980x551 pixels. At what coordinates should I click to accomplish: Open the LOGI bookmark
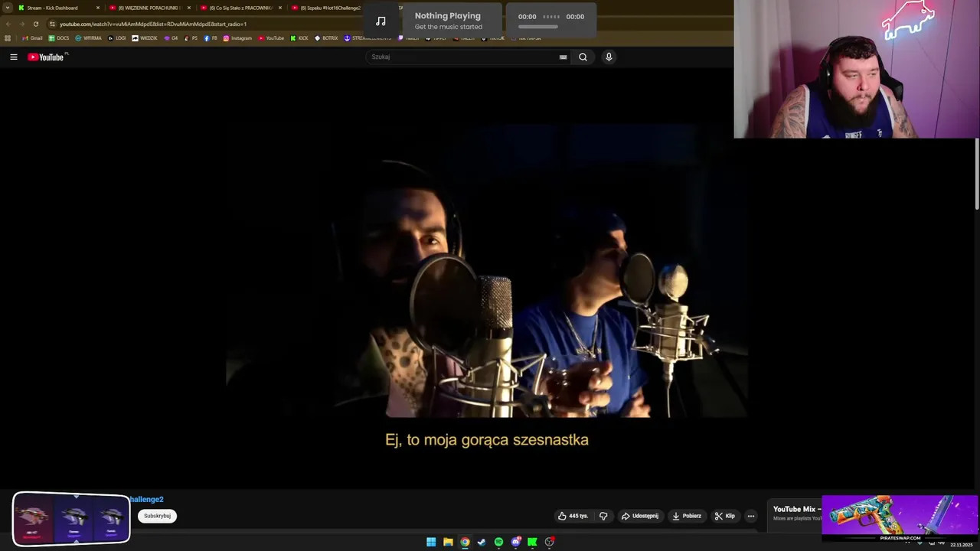tap(117, 38)
